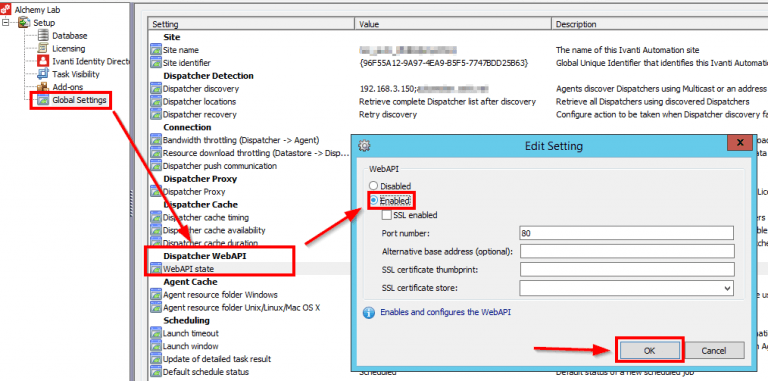Select Add-ons in the Setup tree
Viewport: 768px width, 381px height.
click(68, 87)
